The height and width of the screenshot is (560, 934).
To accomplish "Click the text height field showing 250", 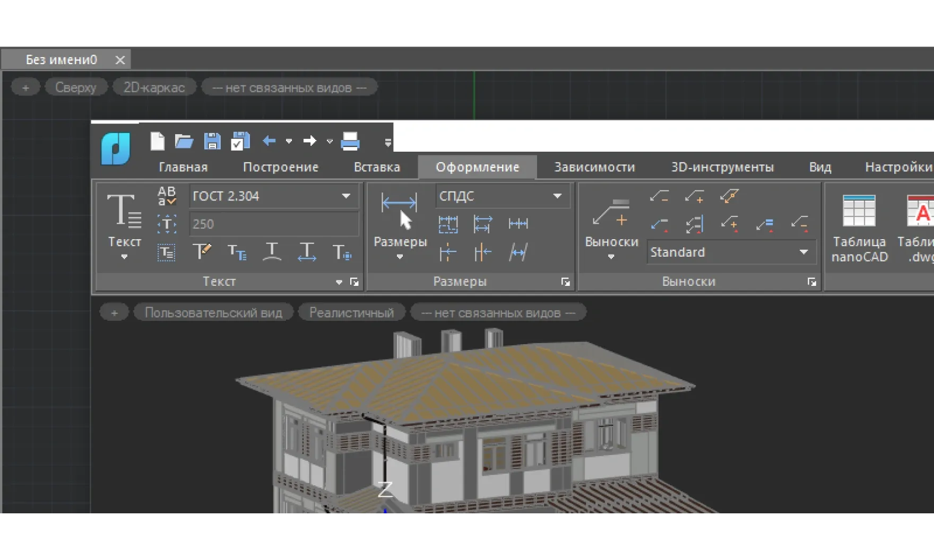I will (x=273, y=224).
